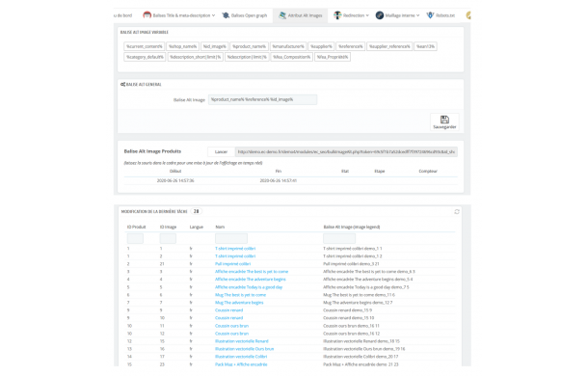This screenshot has height=376, width=588.
Task: Insert the %manufacturer% variable
Action: (x=288, y=46)
